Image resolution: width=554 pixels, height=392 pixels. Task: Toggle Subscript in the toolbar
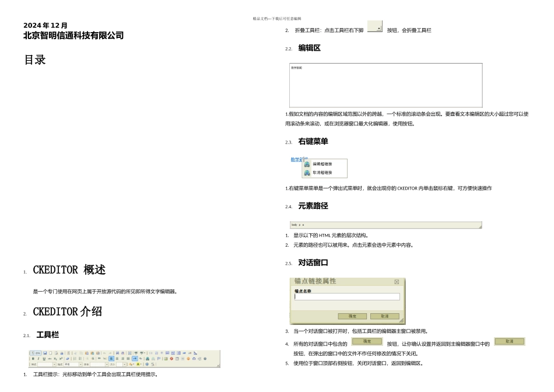(55, 359)
